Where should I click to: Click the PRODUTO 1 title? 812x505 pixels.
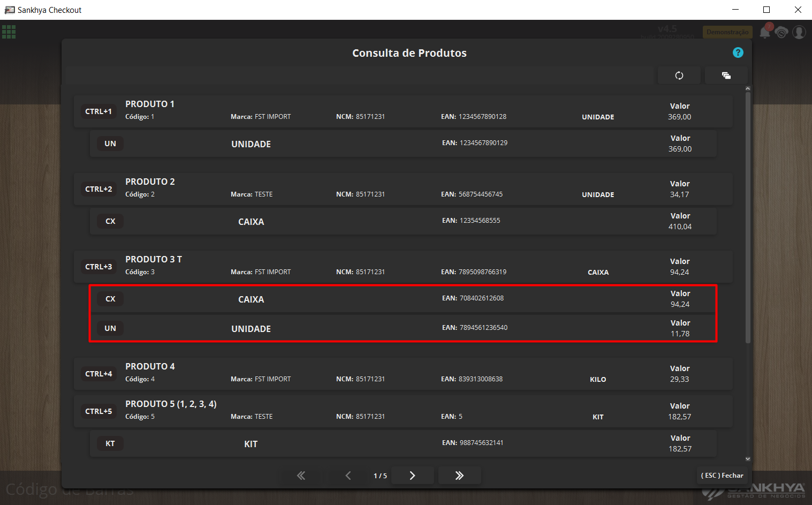point(150,104)
